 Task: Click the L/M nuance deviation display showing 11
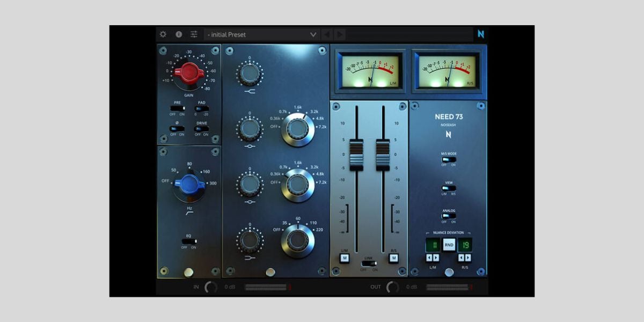[433, 245]
